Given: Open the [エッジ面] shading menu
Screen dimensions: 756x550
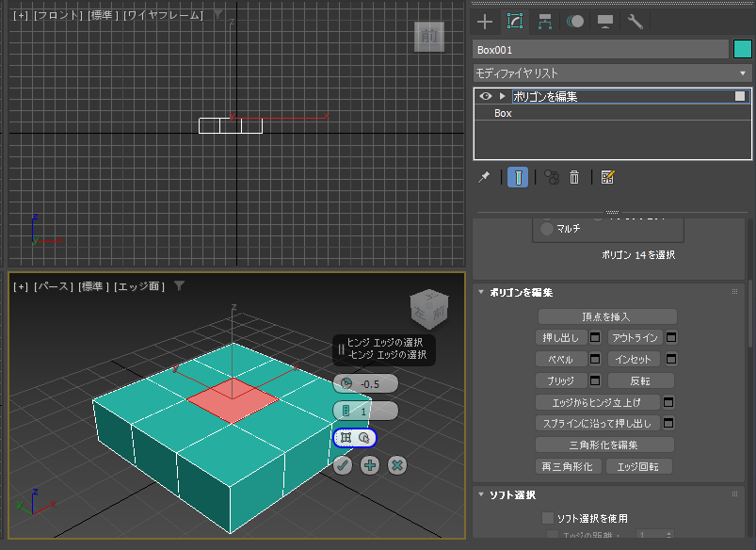Looking at the screenshot, I should point(139,286).
